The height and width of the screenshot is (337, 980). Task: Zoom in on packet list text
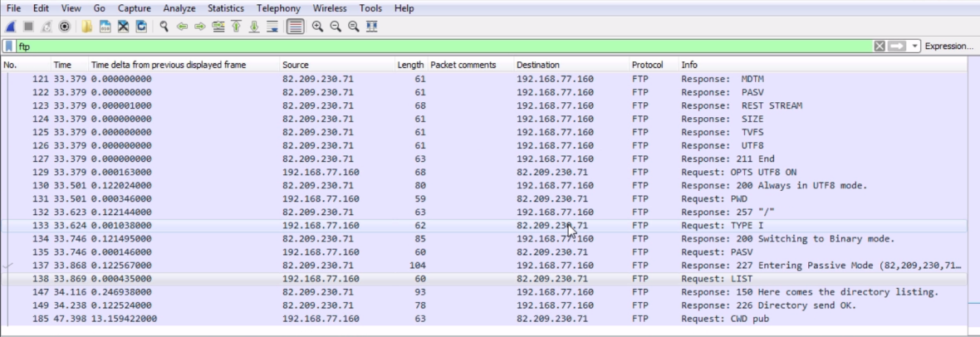click(x=317, y=27)
